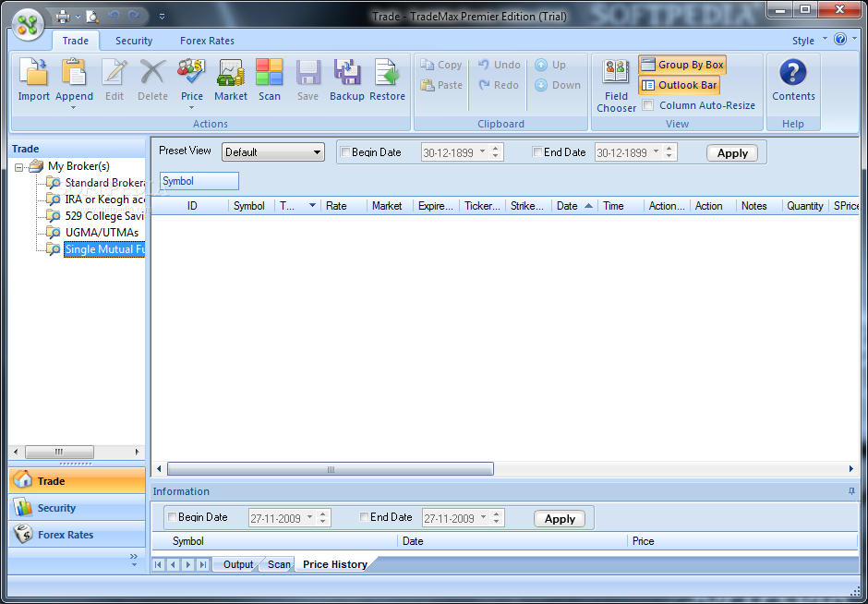The image size is (868, 604).
Task: Expand the navigation pane chevron options
Action: [133, 559]
